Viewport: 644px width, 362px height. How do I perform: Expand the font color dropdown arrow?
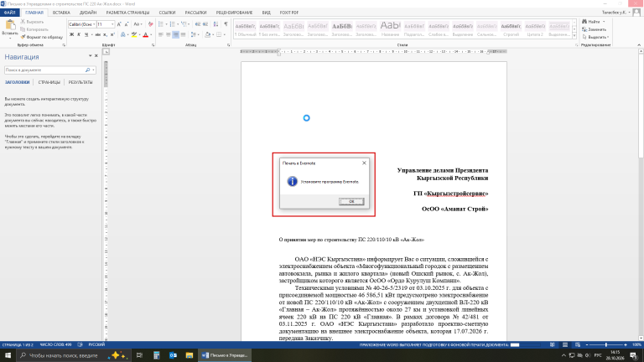pos(151,35)
